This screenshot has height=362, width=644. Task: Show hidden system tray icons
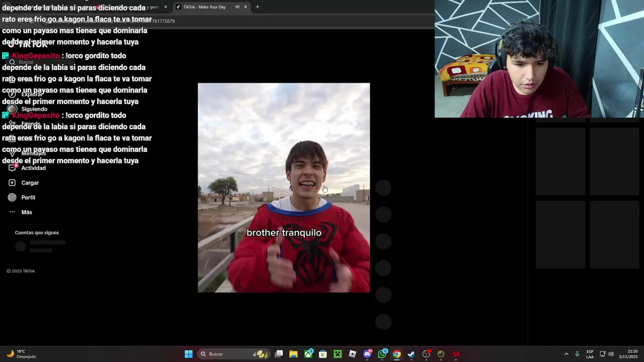566,354
